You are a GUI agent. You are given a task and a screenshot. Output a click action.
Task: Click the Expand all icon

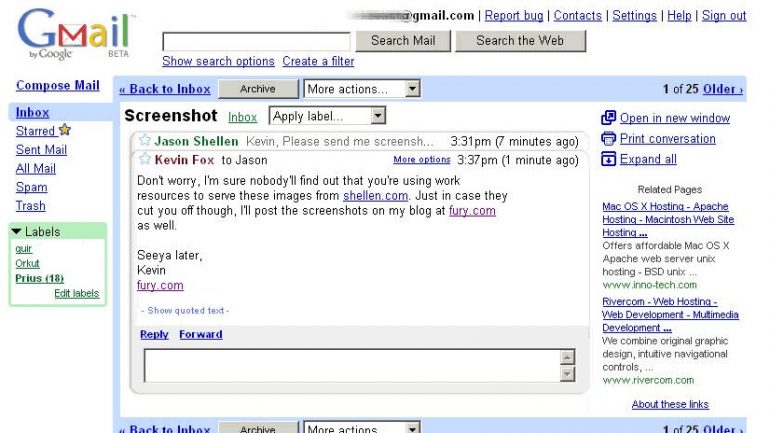608,159
